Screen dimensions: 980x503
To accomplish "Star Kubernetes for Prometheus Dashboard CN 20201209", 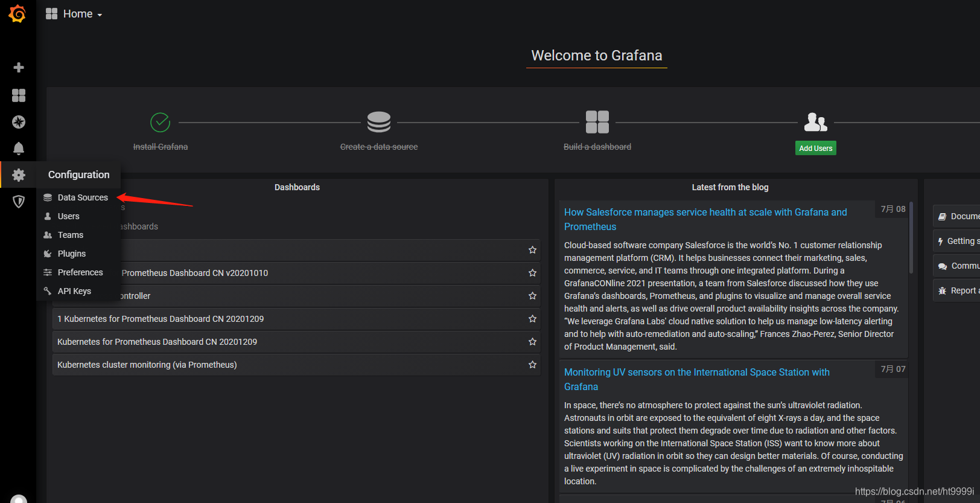I will click(x=532, y=342).
